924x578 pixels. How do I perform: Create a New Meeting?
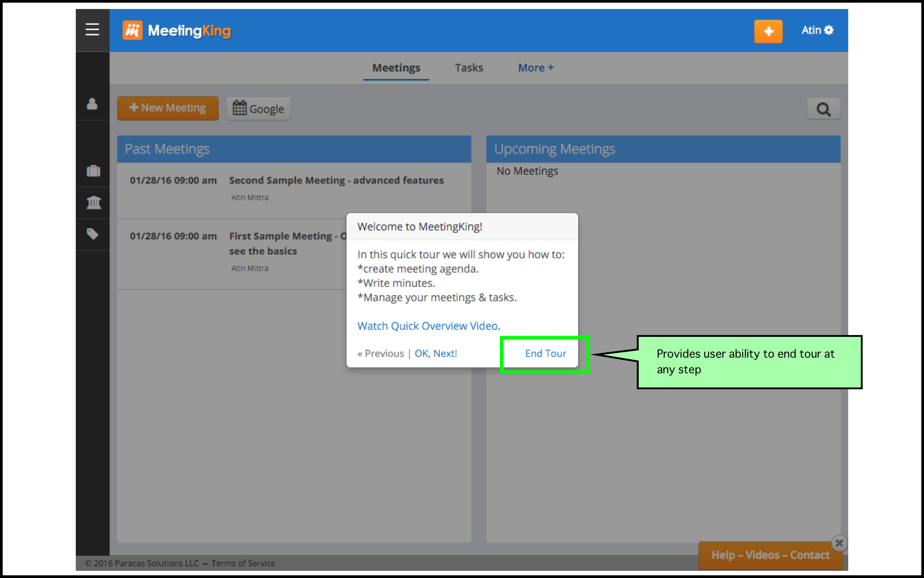coord(168,108)
